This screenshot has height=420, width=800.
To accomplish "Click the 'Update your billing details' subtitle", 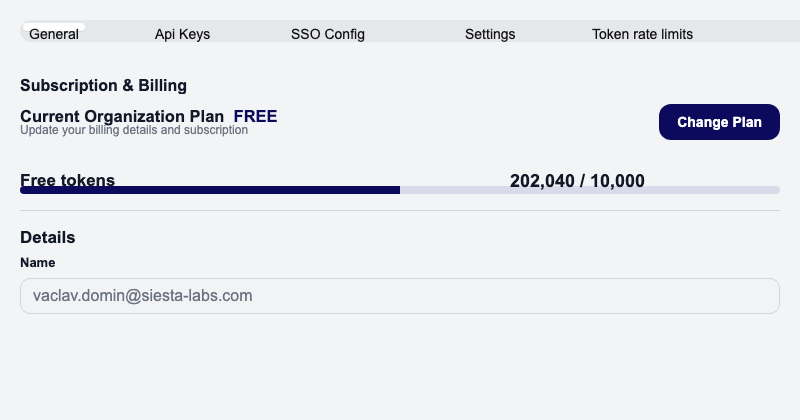I will [x=134, y=130].
